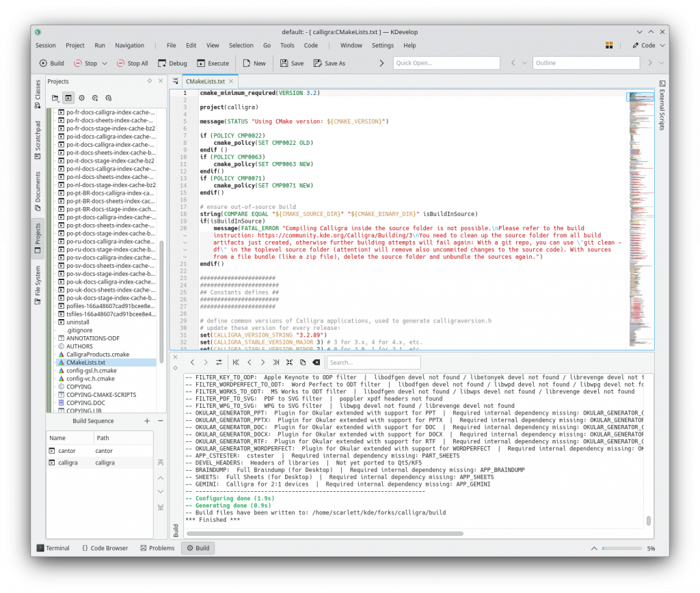Toggle the Scratchpad side panel
Image resolution: width=700 pixels, height=593 pixels.
(x=38, y=139)
